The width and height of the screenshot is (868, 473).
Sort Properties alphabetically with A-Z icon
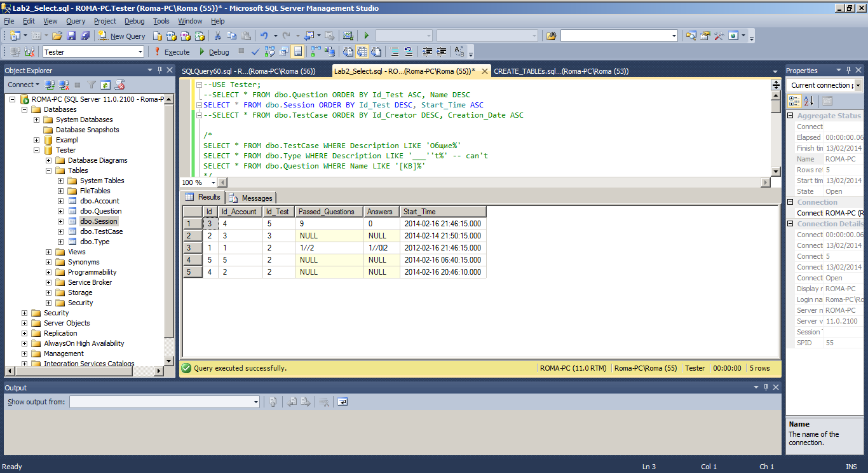tap(808, 100)
